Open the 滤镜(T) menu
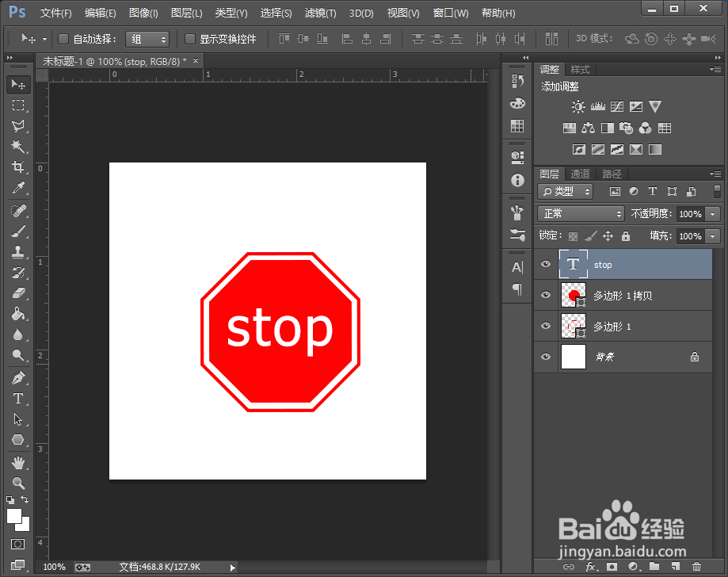728x577 pixels. pos(320,13)
